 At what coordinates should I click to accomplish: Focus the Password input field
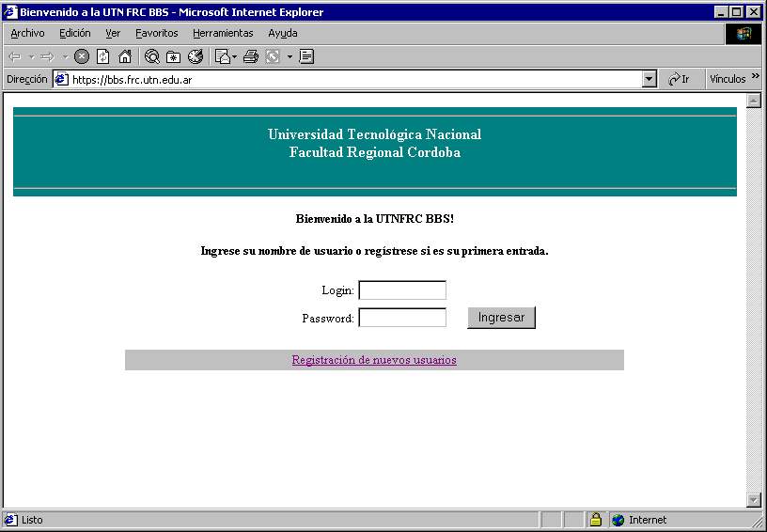[x=402, y=318]
